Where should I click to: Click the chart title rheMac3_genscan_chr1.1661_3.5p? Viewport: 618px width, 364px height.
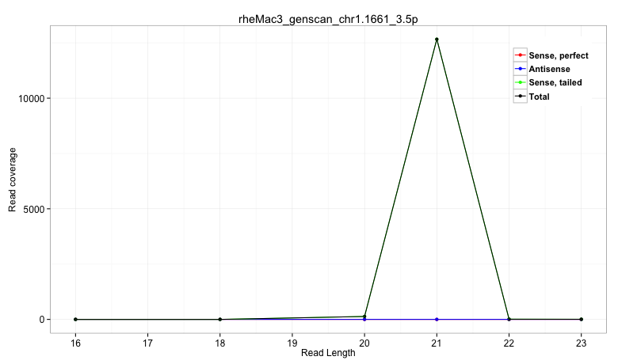[328, 17]
